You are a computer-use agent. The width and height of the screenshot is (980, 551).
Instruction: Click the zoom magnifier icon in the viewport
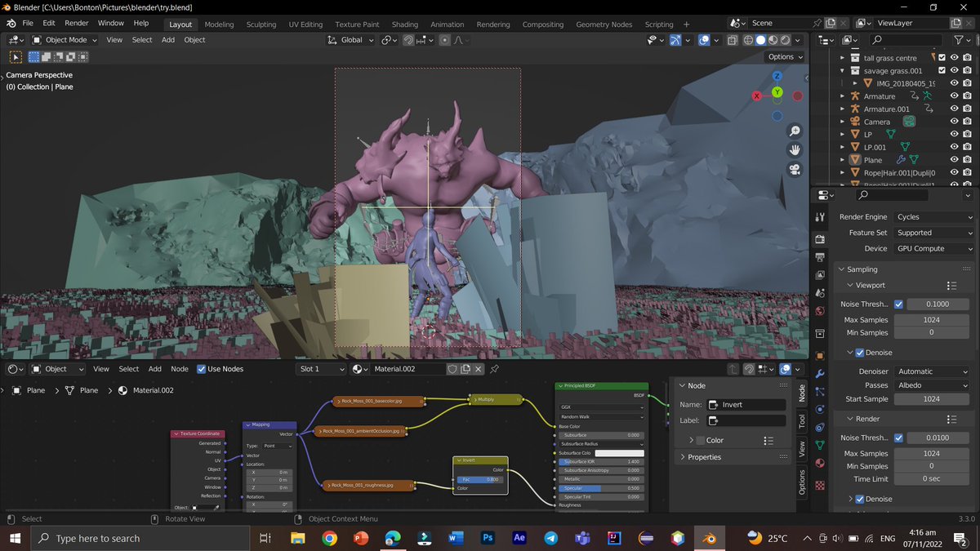[795, 132]
